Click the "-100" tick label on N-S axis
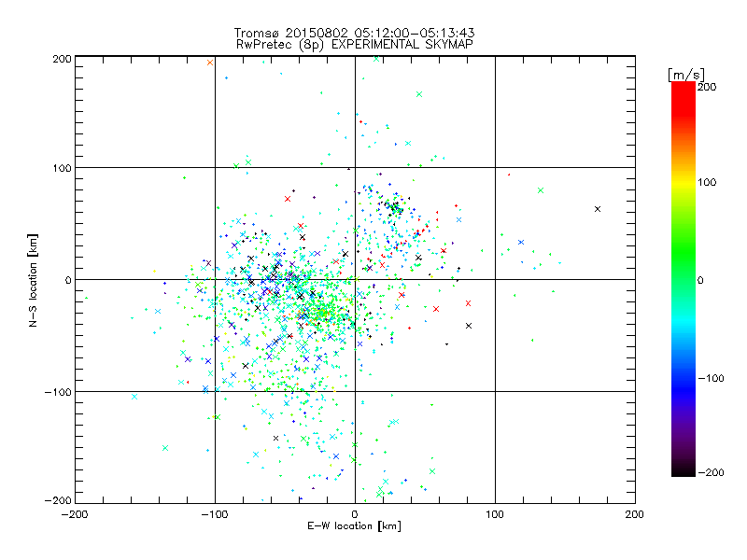 (58, 392)
